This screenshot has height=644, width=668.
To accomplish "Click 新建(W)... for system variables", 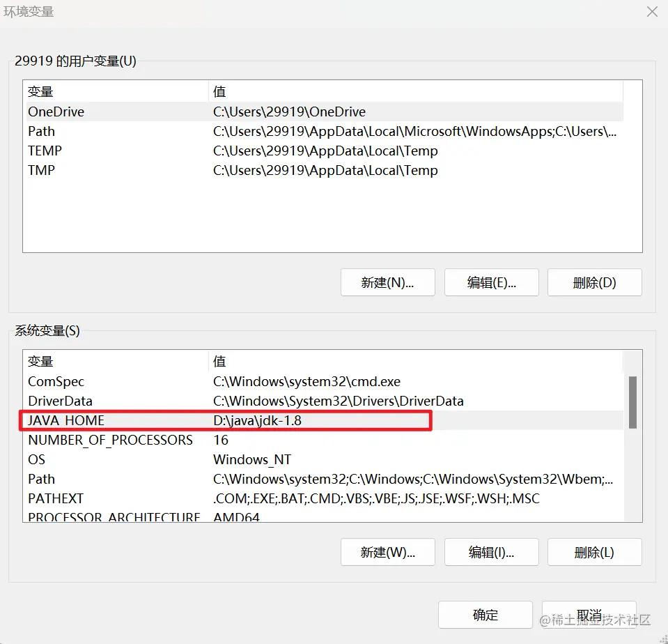I will pos(388,552).
